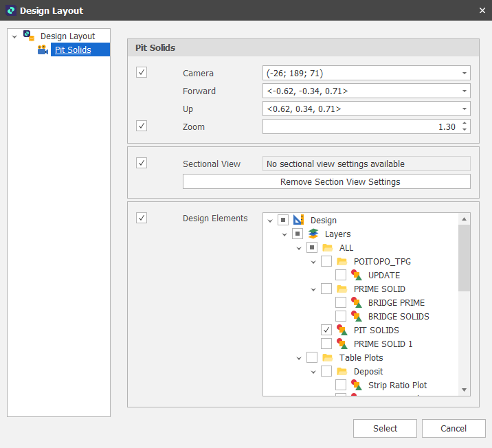Toggle the Sectional View checkbox
Image resolution: width=492 pixels, height=448 pixels.
pyautogui.click(x=142, y=163)
